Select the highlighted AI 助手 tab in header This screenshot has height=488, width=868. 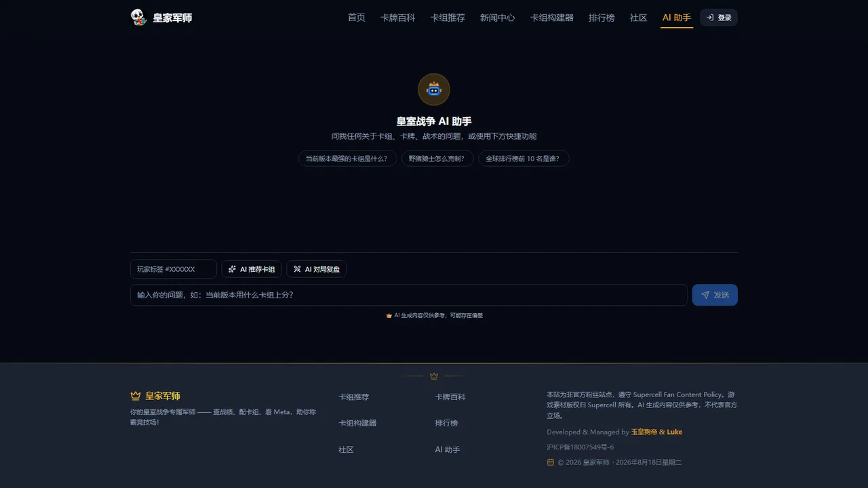coord(677,18)
